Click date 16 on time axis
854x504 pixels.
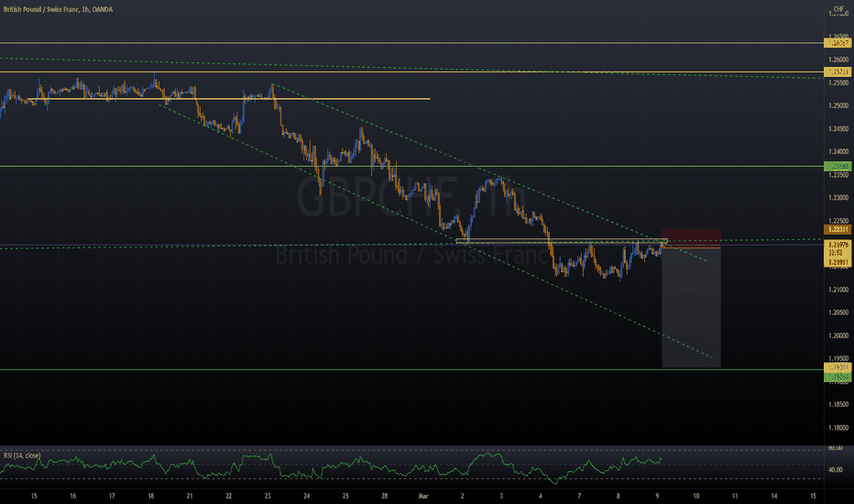click(x=73, y=496)
